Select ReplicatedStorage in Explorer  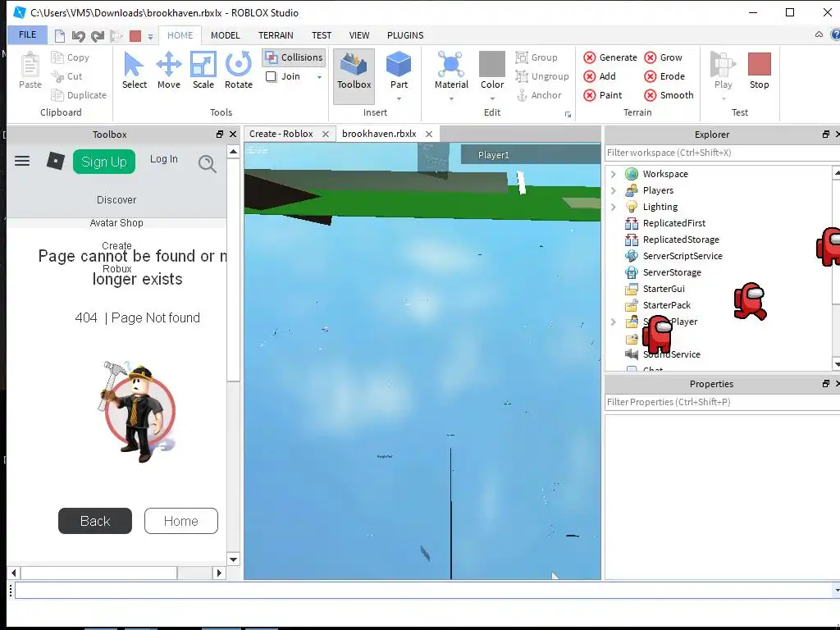pos(680,240)
